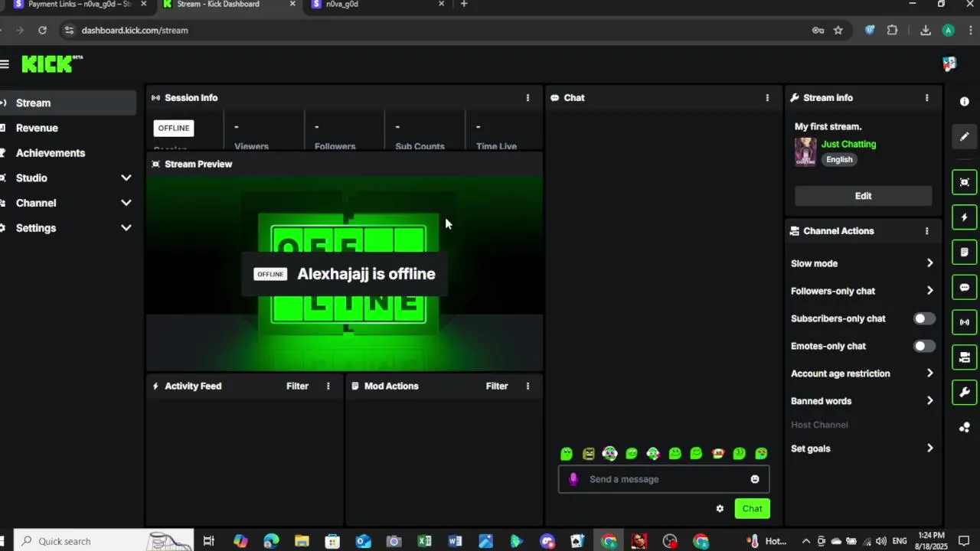980x551 pixels.
Task: Click the pencil edit icon in right sidebar
Action: (964, 137)
